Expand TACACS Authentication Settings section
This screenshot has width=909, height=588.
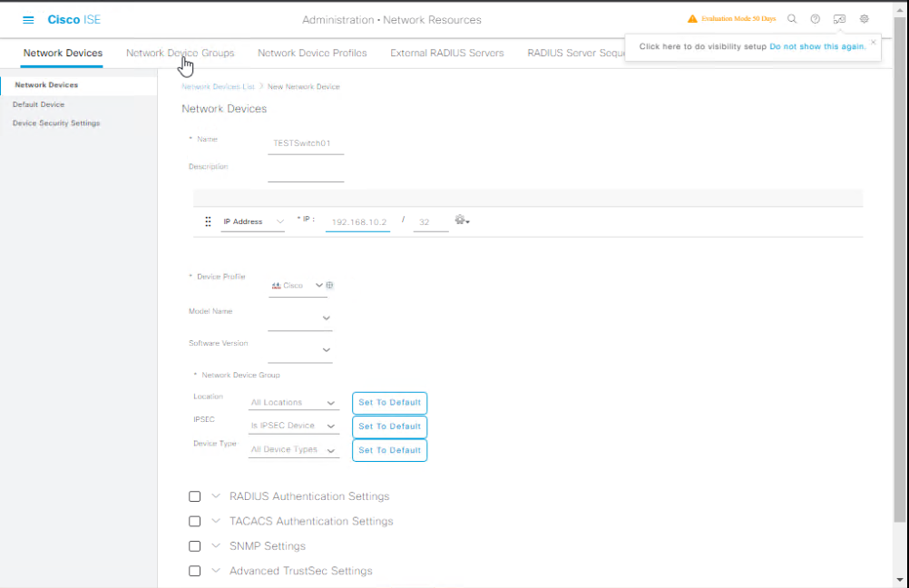[216, 522]
